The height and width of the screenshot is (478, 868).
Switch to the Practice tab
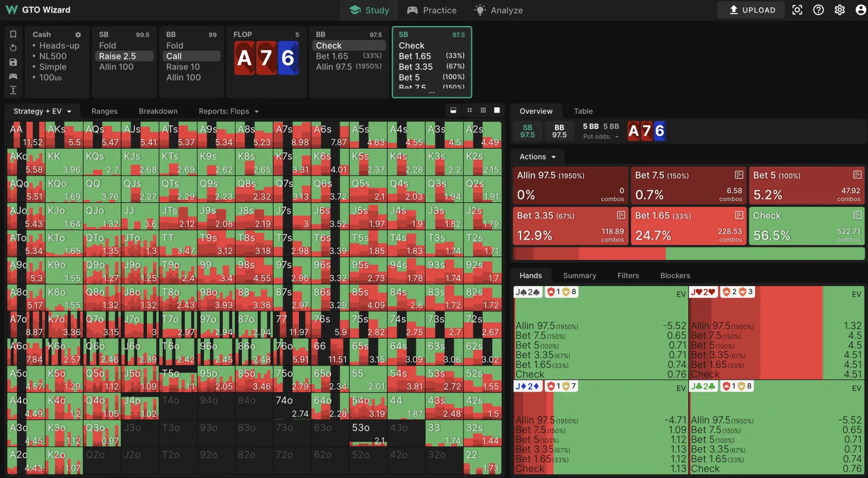coord(432,10)
